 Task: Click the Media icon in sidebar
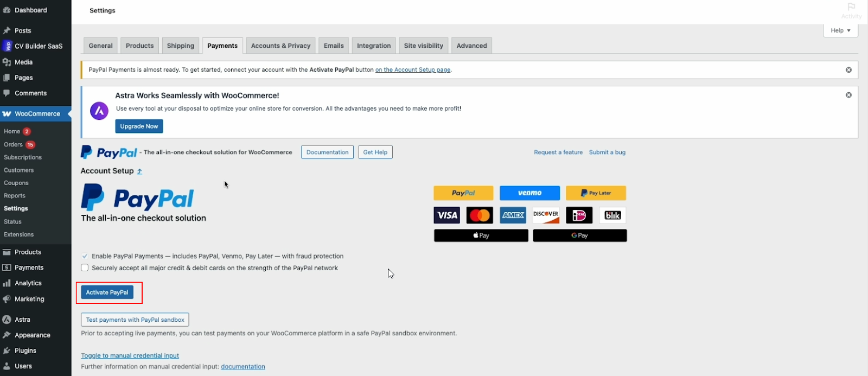pyautogui.click(x=7, y=62)
